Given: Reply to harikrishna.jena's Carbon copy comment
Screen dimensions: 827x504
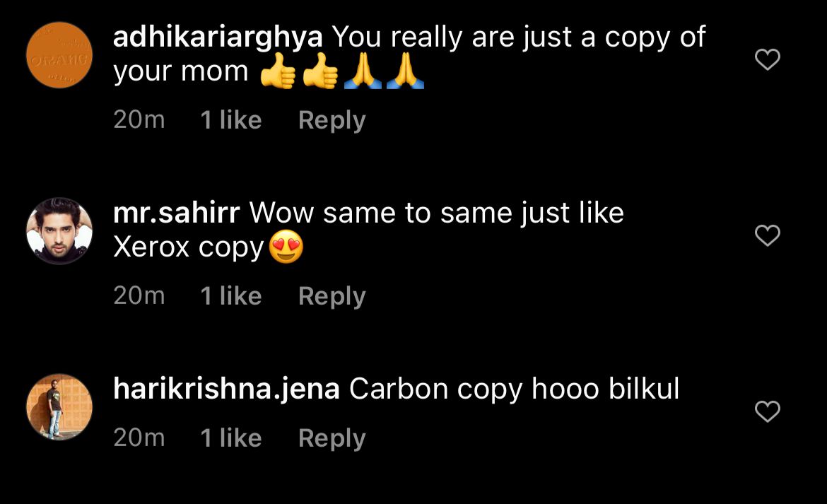Looking at the screenshot, I should tap(332, 438).
